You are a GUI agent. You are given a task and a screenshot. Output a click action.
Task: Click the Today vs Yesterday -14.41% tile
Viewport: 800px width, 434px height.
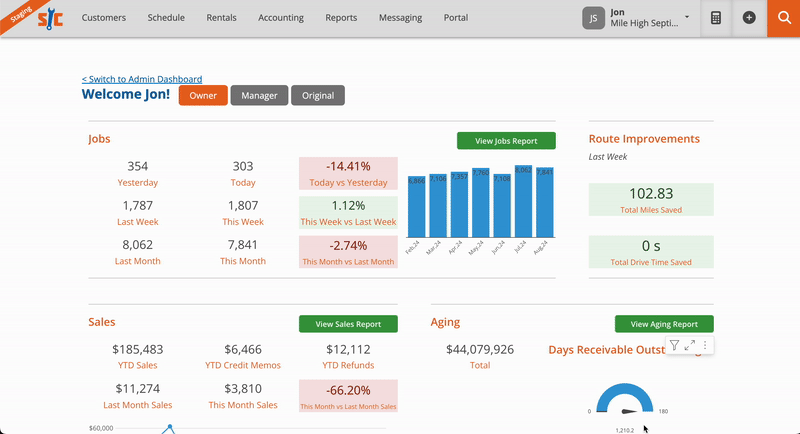pos(348,173)
